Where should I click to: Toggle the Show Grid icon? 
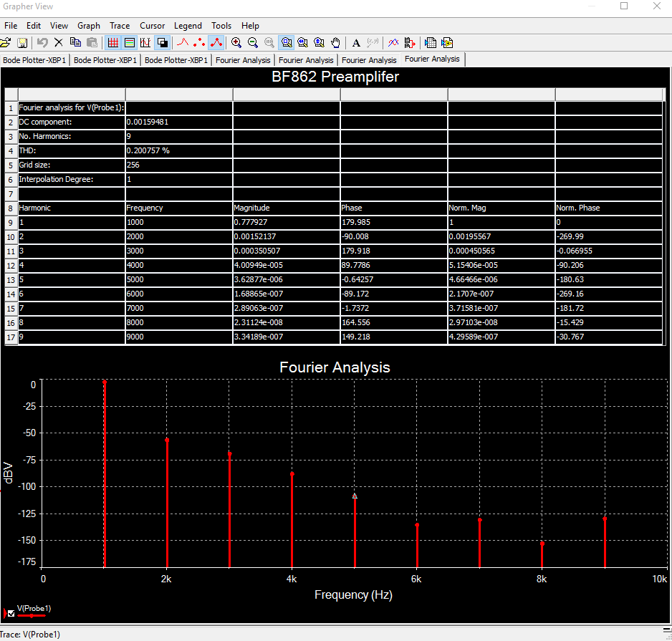coord(113,42)
